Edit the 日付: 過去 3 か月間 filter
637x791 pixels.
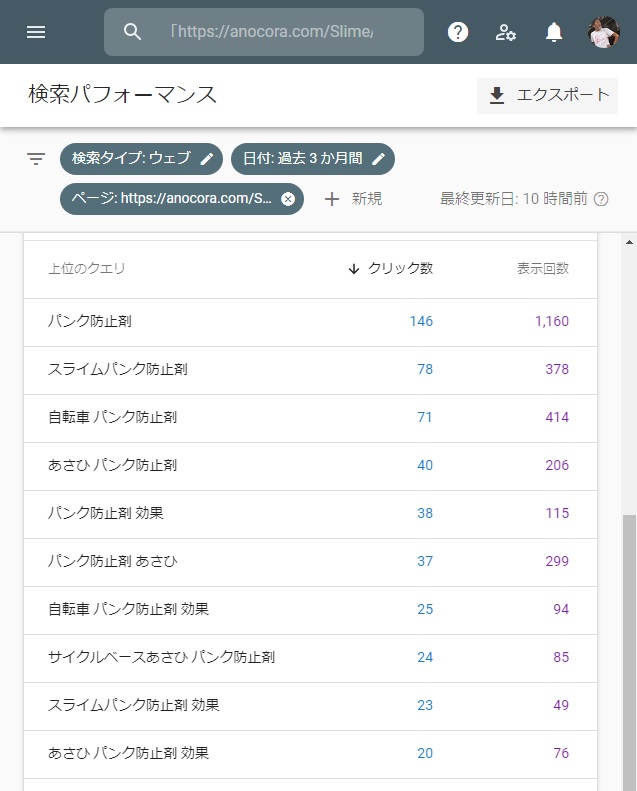[x=313, y=159]
